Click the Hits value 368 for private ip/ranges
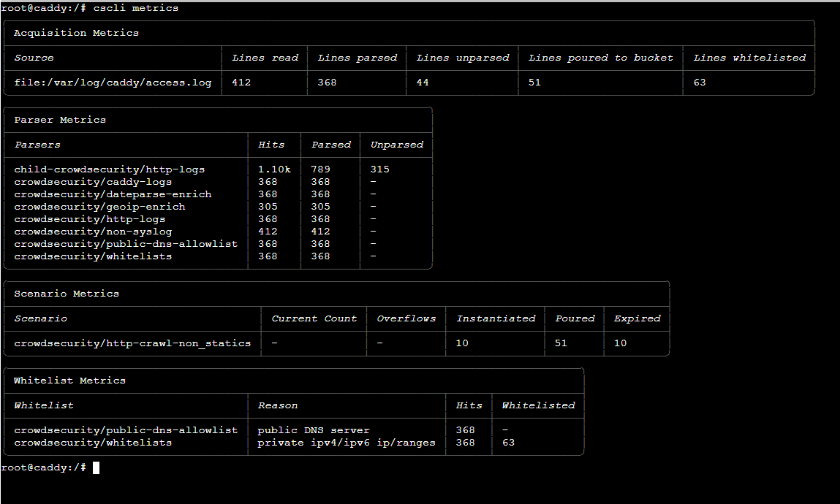 (x=466, y=443)
